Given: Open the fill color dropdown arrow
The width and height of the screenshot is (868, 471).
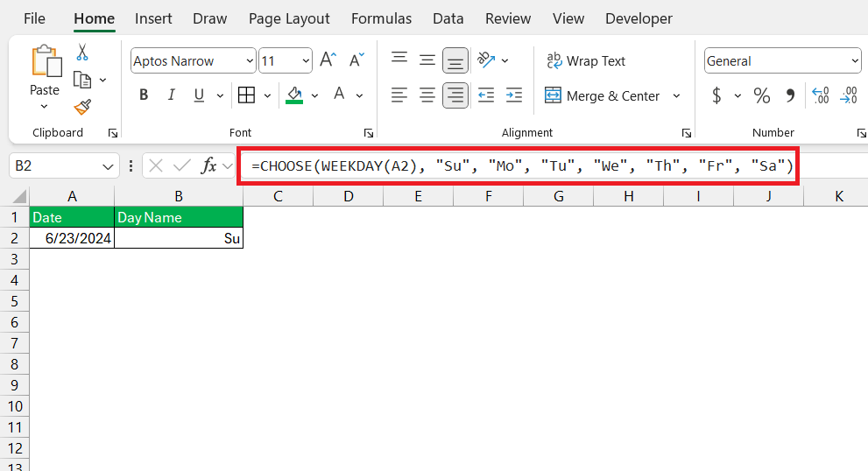Looking at the screenshot, I should pyautogui.click(x=315, y=95).
